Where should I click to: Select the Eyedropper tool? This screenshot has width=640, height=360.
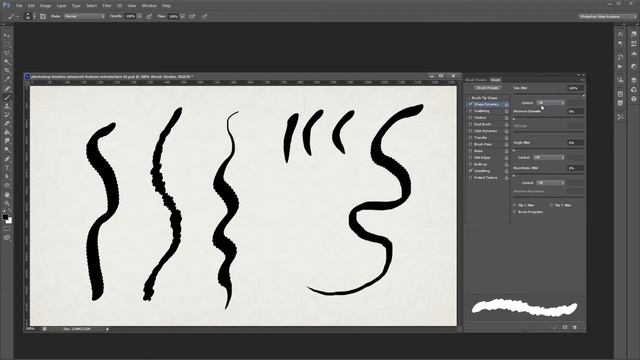pos(7,79)
